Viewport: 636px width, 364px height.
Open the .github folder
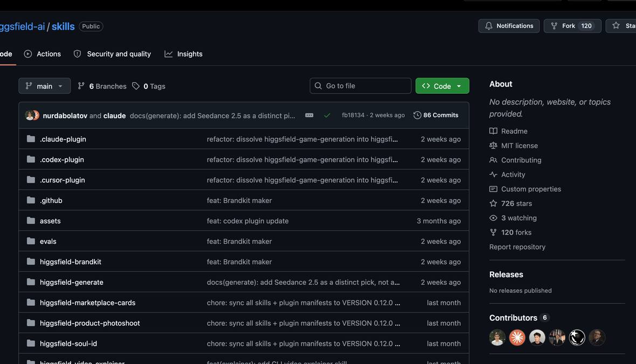(51, 201)
